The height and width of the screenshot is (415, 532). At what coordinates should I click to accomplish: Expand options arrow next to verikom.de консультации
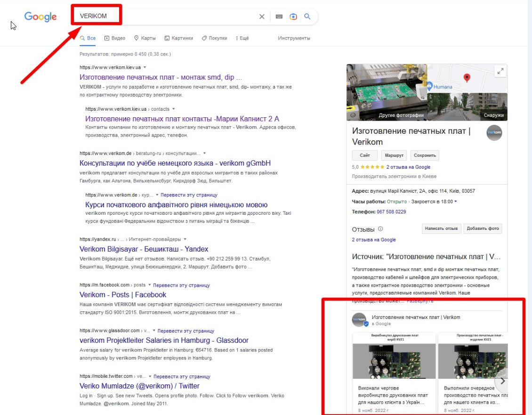[x=204, y=153]
